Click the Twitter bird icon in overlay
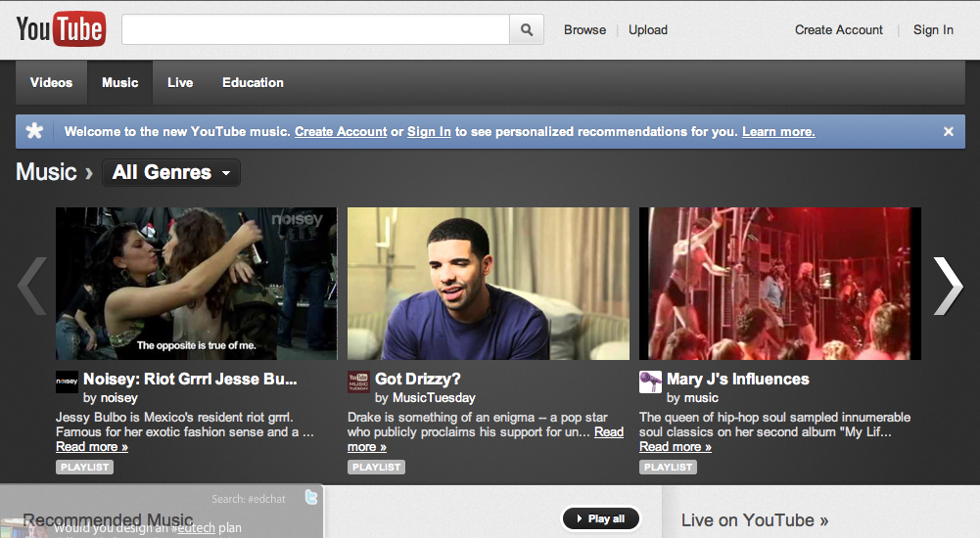The width and height of the screenshot is (980, 538). point(310,497)
